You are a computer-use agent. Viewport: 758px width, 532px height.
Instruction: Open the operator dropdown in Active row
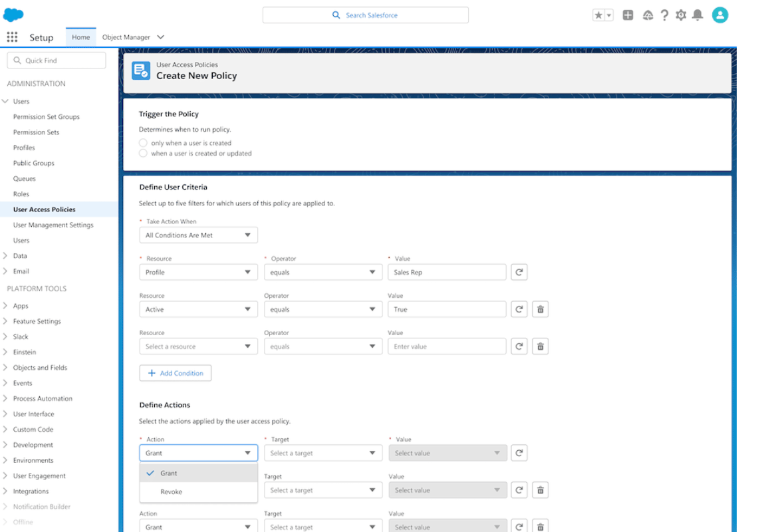coord(323,309)
